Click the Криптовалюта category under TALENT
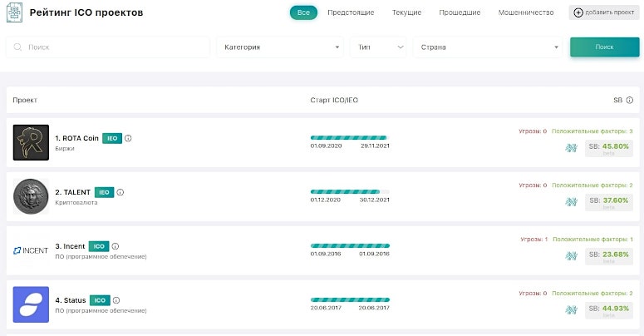 click(x=76, y=202)
